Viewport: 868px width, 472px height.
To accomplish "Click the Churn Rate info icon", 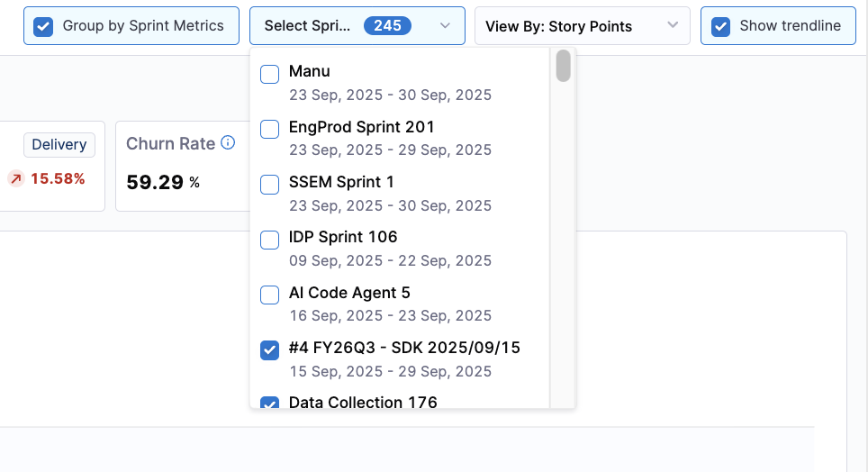I will tap(229, 143).
